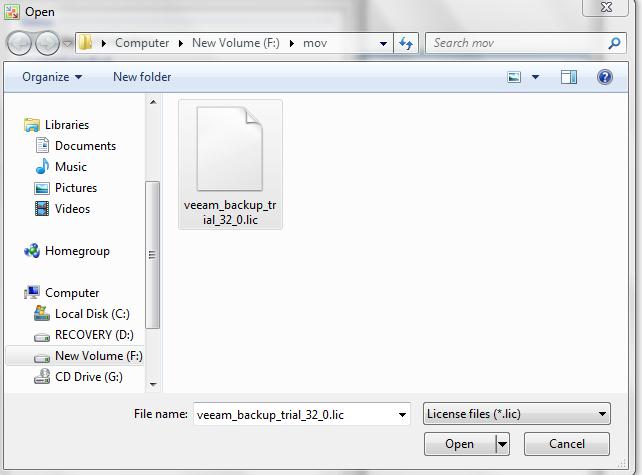Click the blue Help icon
The height and width of the screenshot is (475, 642).
[605, 77]
